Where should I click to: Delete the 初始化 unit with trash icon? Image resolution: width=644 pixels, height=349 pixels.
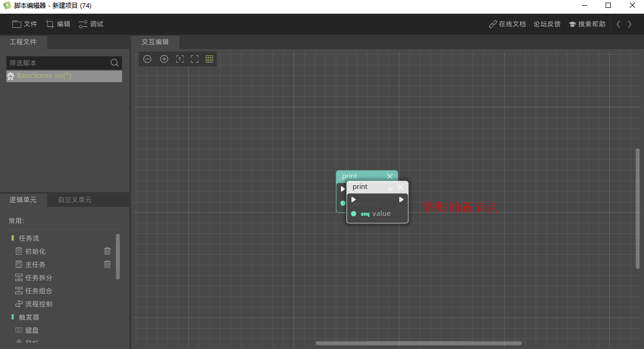coord(107,251)
